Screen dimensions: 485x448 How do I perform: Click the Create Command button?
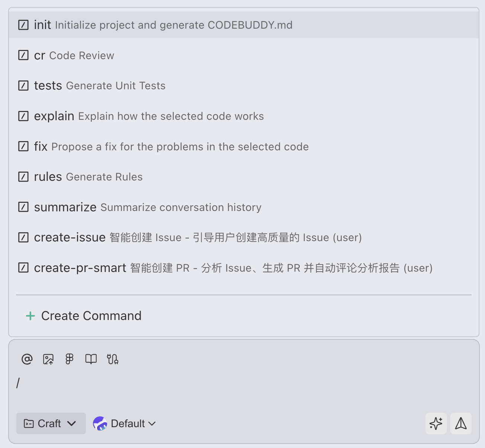[x=83, y=316]
